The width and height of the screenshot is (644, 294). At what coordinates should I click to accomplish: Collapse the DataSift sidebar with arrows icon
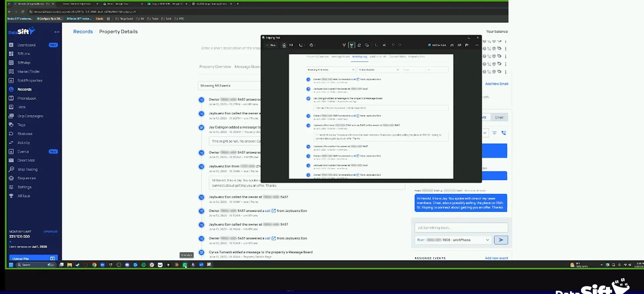coord(56,32)
